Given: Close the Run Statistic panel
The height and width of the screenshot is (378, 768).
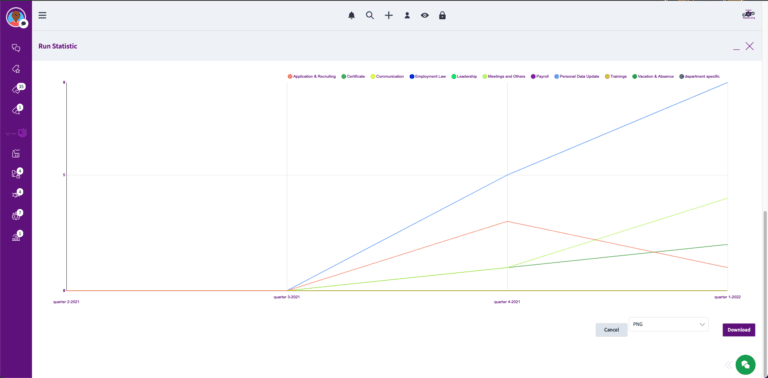Looking at the screenshot, I should point(749,46).
